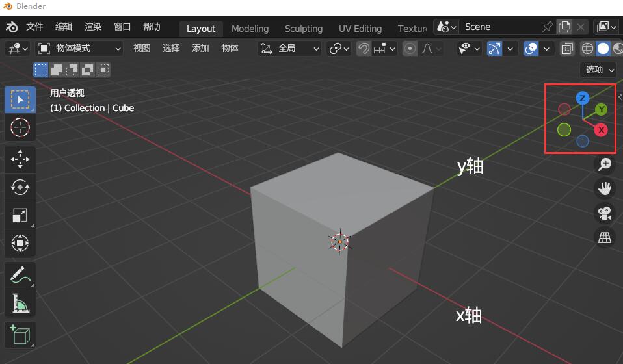Pin the scene with pin icon
Screen dimensions: 623x364
tap(547, 27)
